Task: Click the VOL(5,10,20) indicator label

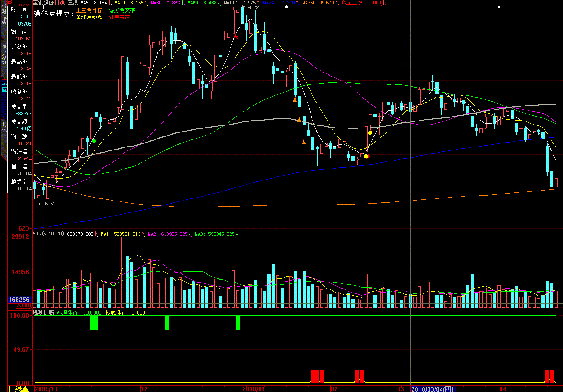Action: 48,234
